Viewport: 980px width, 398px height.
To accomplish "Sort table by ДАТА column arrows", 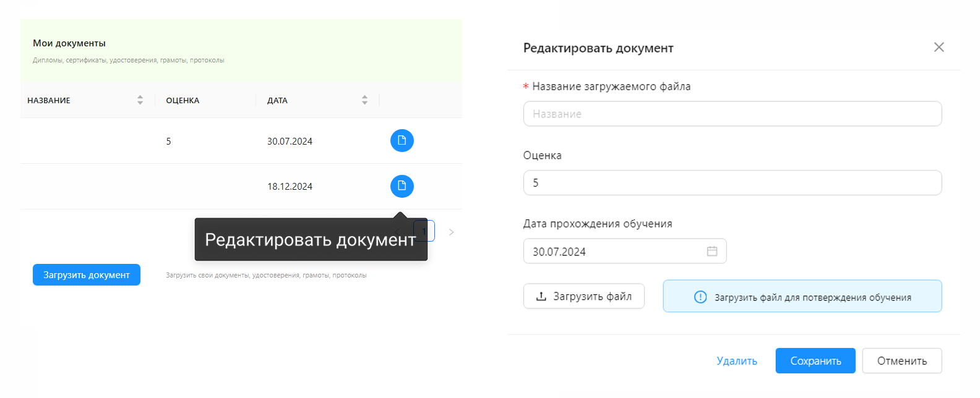I will pos(365,100).
